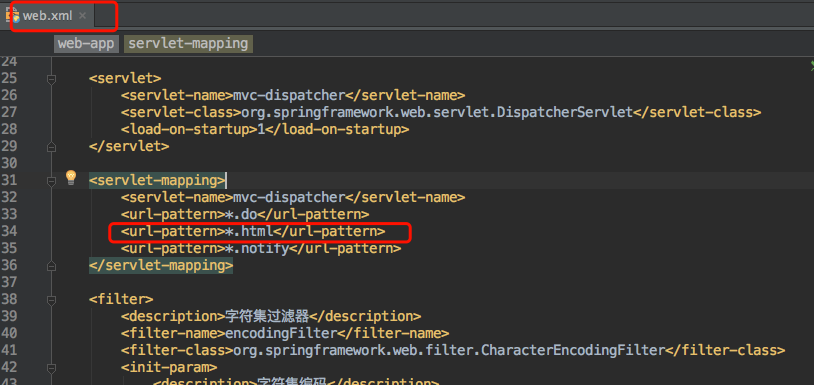Image resolution: width=814 pixels, height=385 pixels.
Task: Click the fold end marker at line 29
Action: click(51, 147)
